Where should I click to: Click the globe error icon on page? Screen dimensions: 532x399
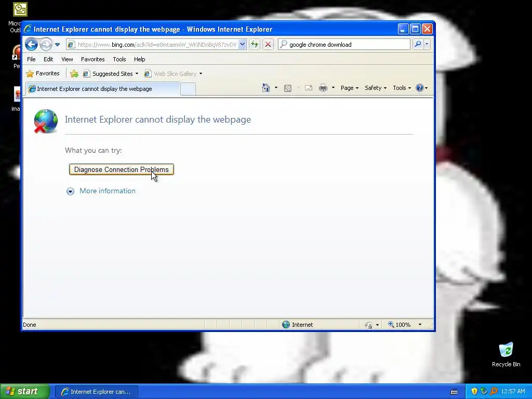point(46,121)
